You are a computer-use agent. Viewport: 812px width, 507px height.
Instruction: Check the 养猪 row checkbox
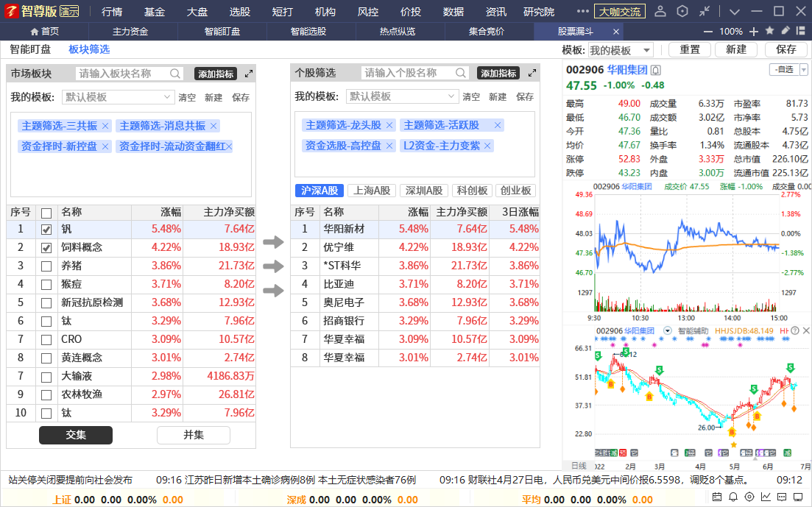[x=46, y=266]
